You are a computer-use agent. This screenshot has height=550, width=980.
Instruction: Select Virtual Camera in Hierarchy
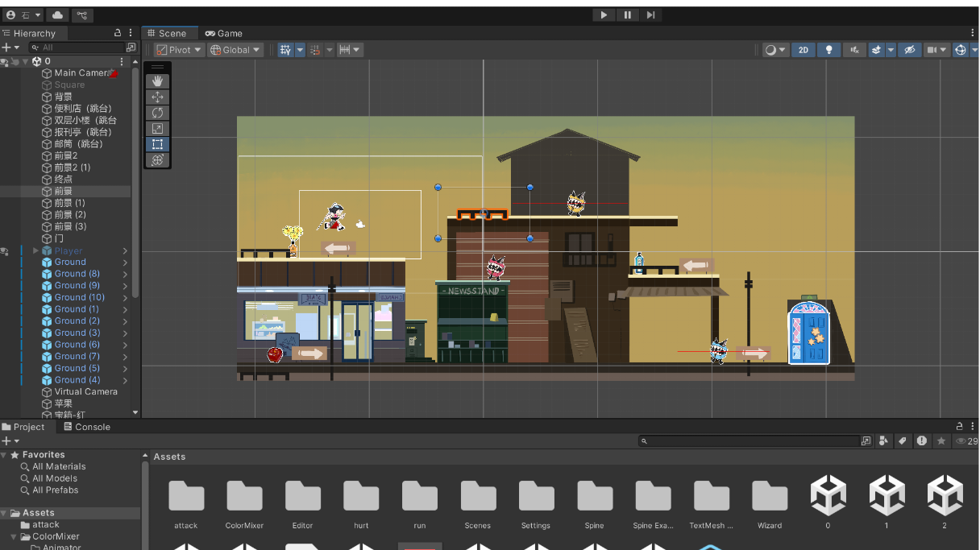coord(85,392)
